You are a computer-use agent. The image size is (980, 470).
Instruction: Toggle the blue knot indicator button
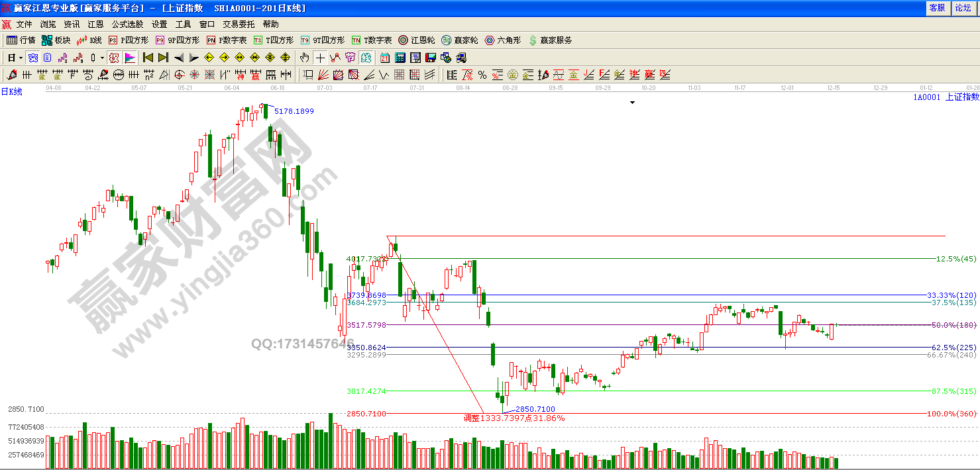tap(32, 58)
